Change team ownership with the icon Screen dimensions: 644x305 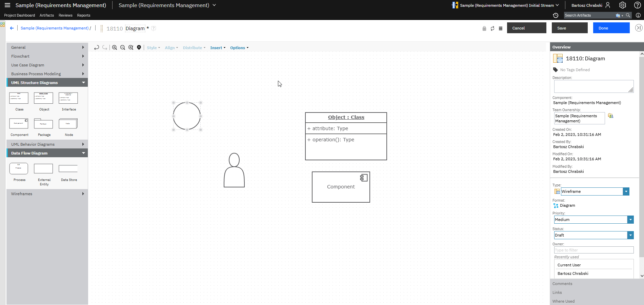pos(610,116)
